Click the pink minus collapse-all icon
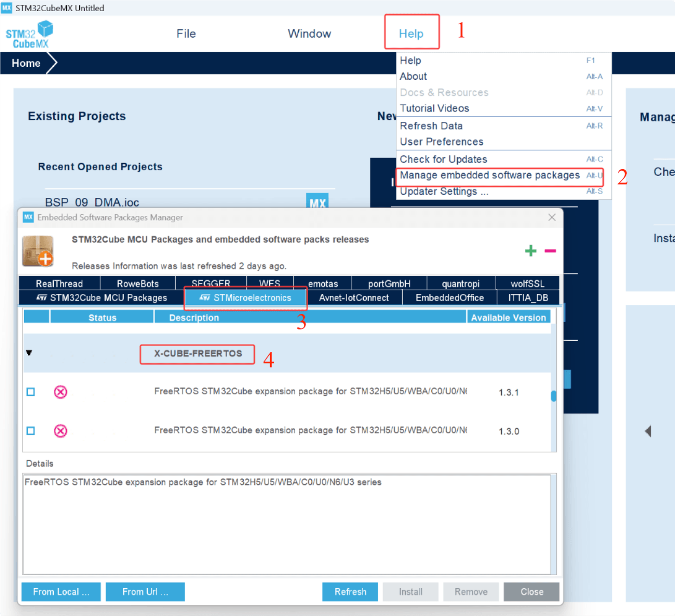This screenshot has height=616, width=675. (x=550, y=251)
